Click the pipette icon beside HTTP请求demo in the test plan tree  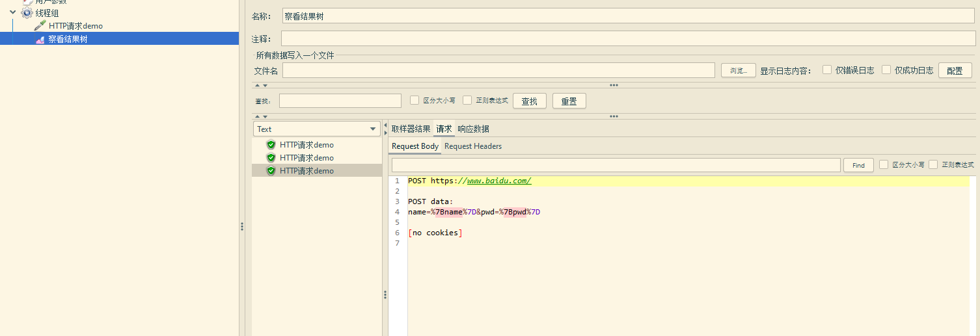tap(40, 26)
